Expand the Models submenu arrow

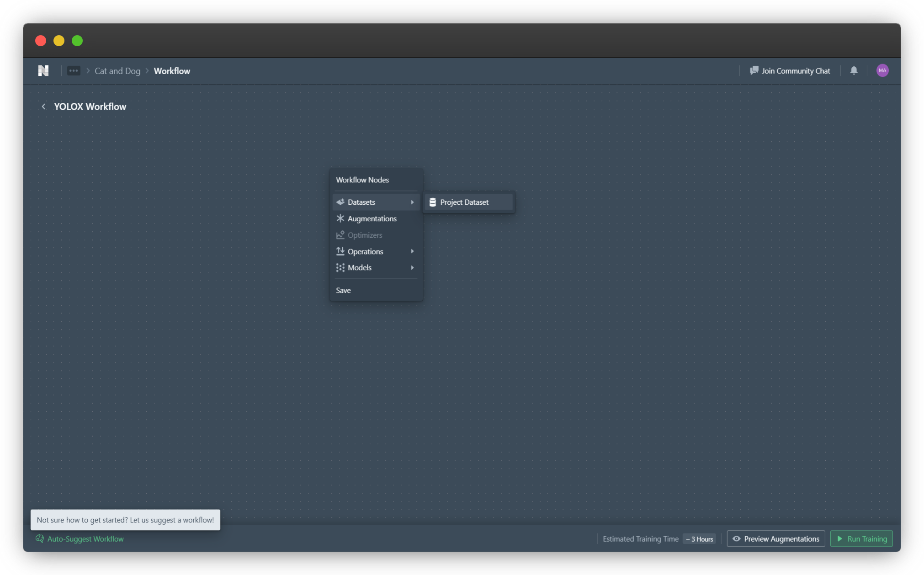pyautogui.click(x=412, y=268)
